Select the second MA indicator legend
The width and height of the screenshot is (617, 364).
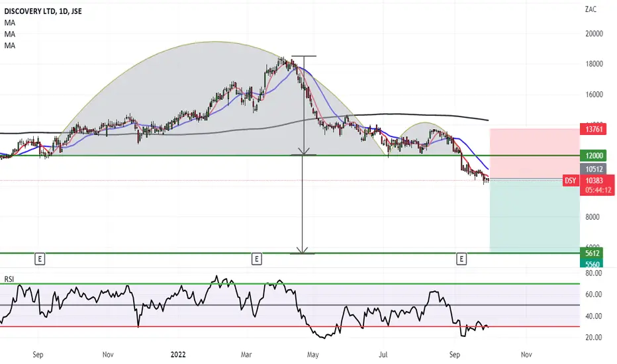click(10, 34)
